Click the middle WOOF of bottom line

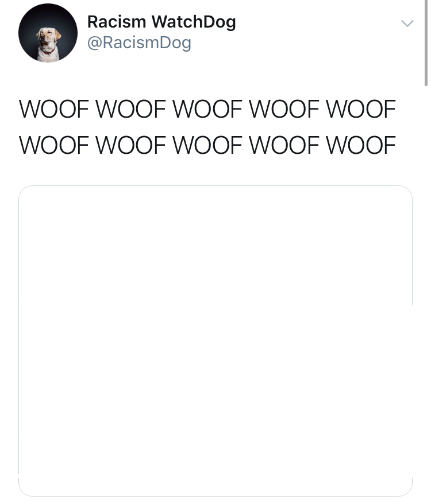(207, 145)
